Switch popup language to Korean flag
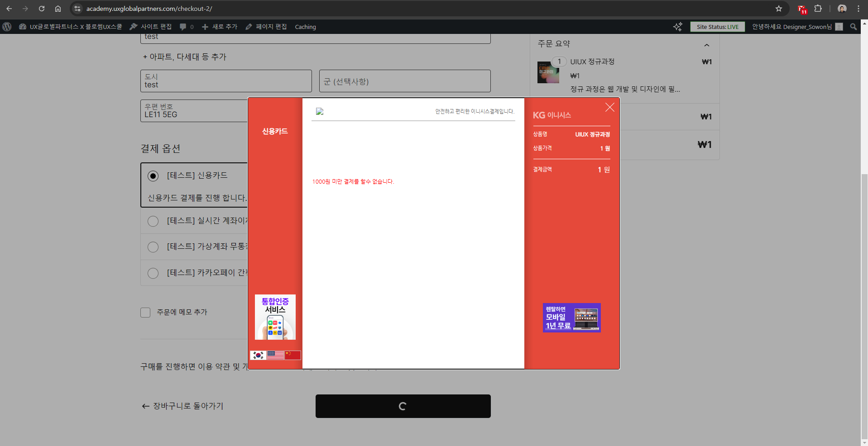This screenshot has width=868, height=446. tap(258, 355)
